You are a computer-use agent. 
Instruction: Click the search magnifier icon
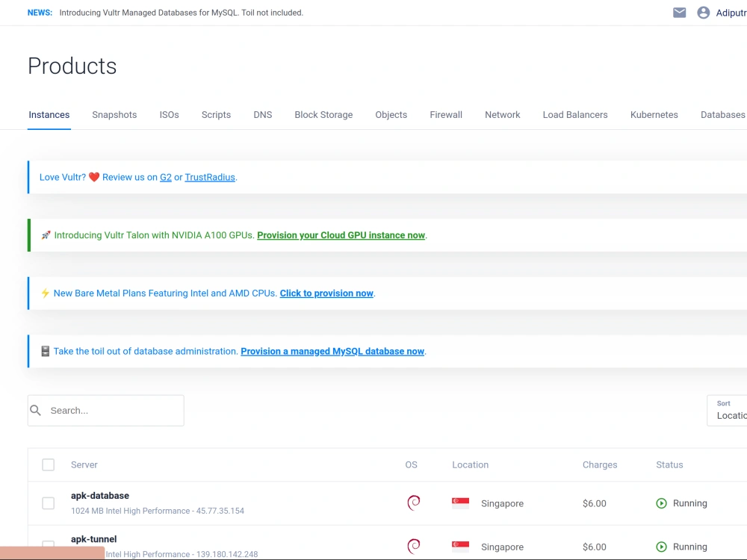(x=36, y=410)
